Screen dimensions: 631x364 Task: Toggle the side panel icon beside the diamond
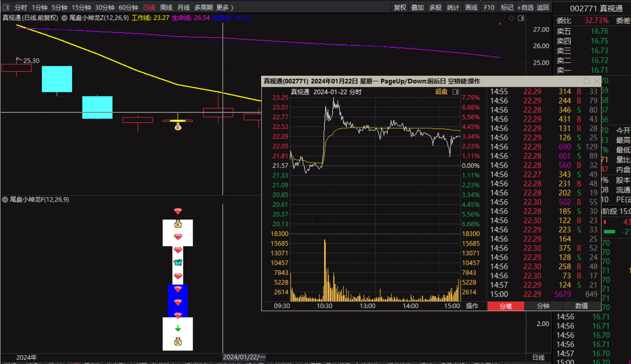pos(521,18)
